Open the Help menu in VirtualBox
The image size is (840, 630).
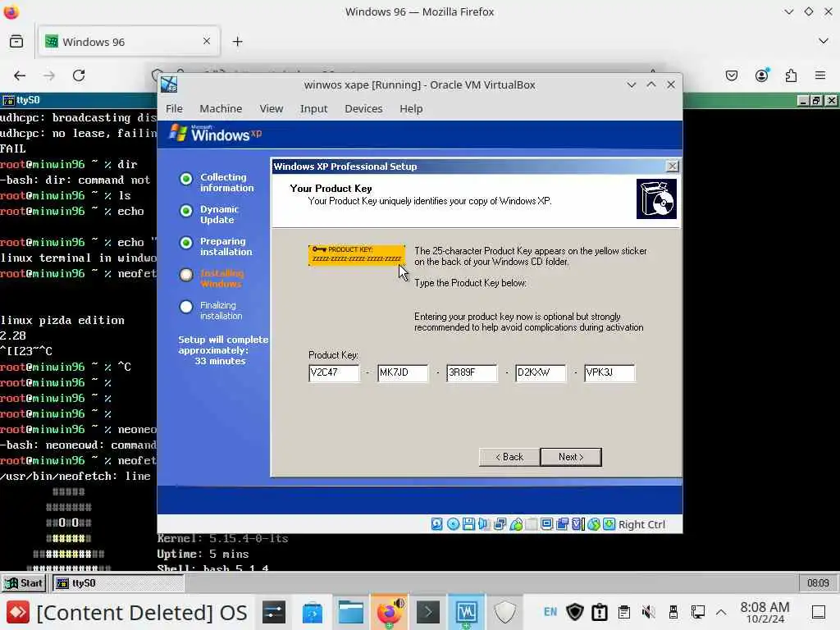click(x=411, y=108)
